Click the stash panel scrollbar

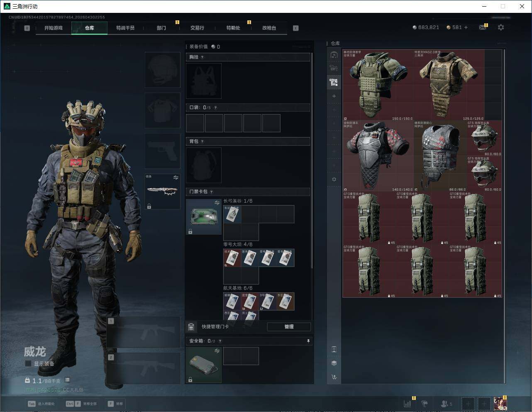pos(505,216)
